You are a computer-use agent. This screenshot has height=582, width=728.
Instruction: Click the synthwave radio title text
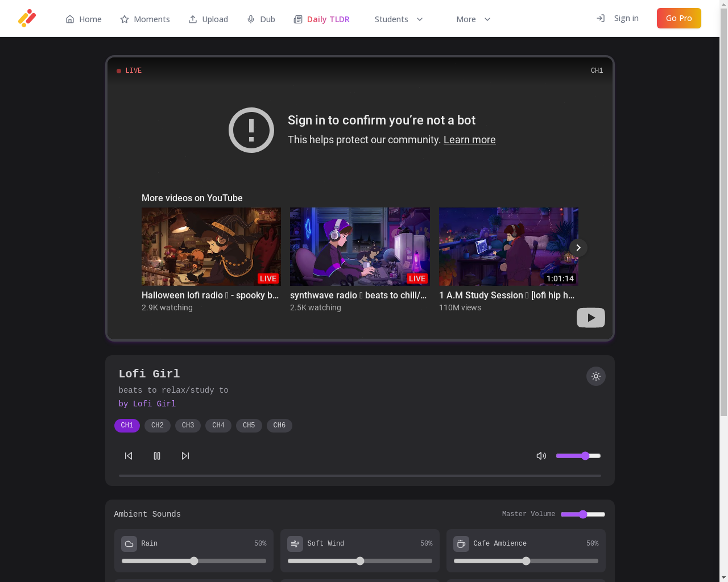[358, 296]
